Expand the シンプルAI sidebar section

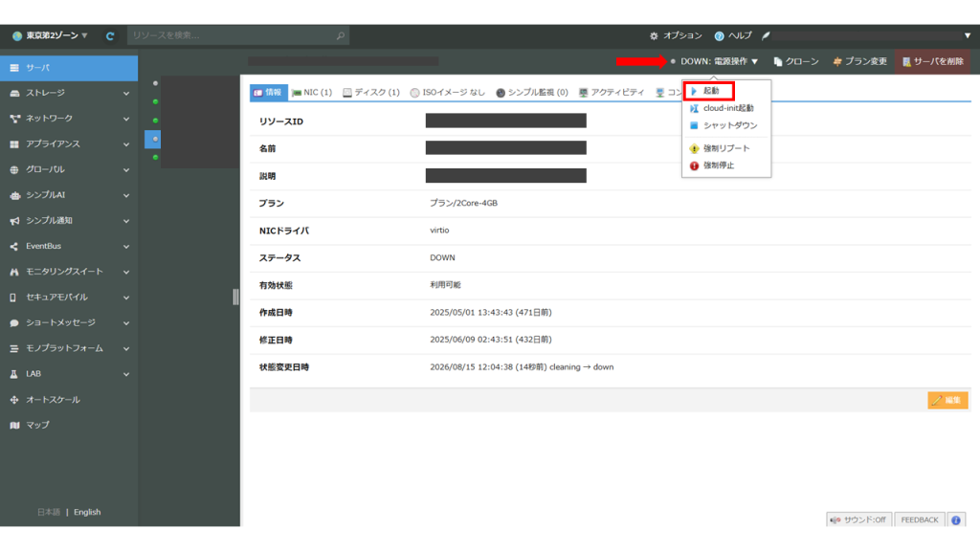tap(69, 195)
